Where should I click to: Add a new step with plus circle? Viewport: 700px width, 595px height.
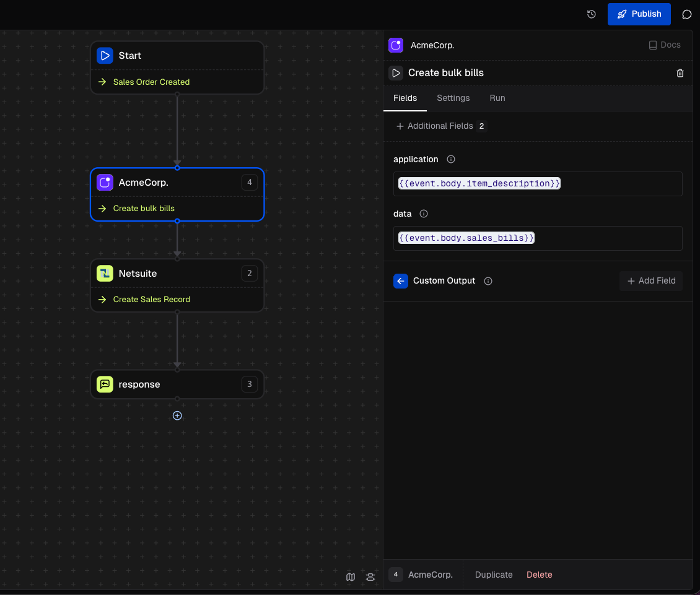177,416
